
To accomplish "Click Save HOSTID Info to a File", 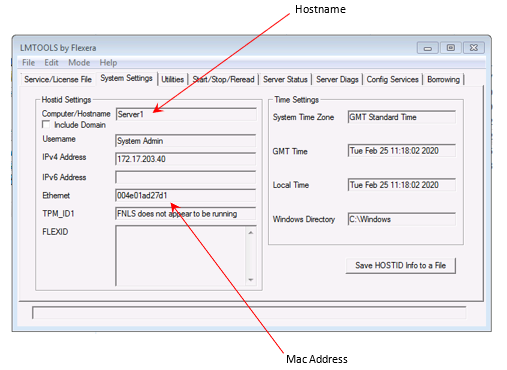I will (400, 266).
